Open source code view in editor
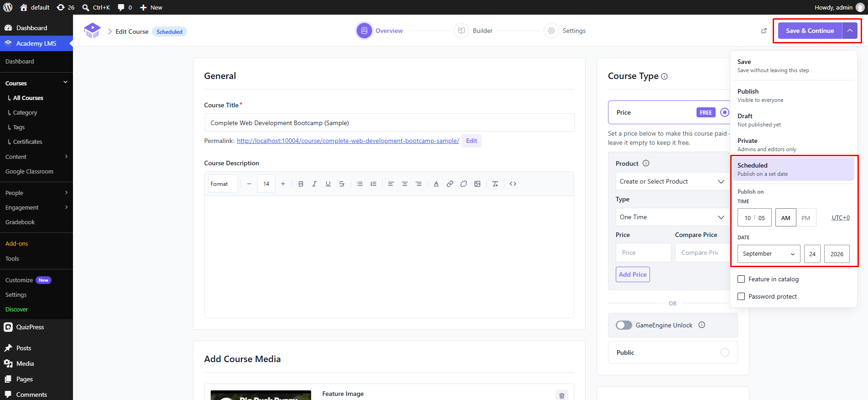 [x=513, y=184]
